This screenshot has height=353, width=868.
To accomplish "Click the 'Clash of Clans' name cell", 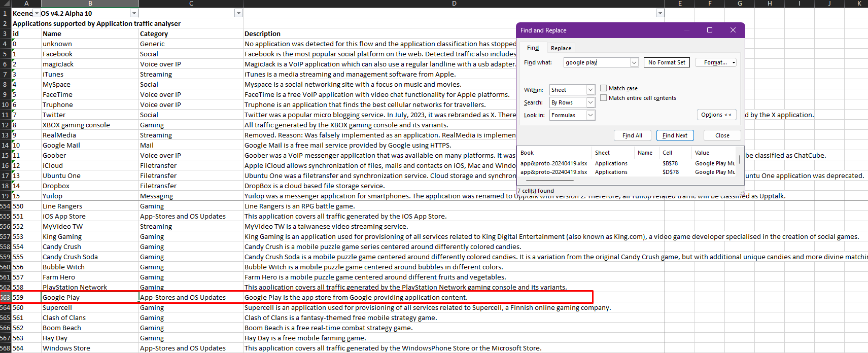I will point(90,317).
